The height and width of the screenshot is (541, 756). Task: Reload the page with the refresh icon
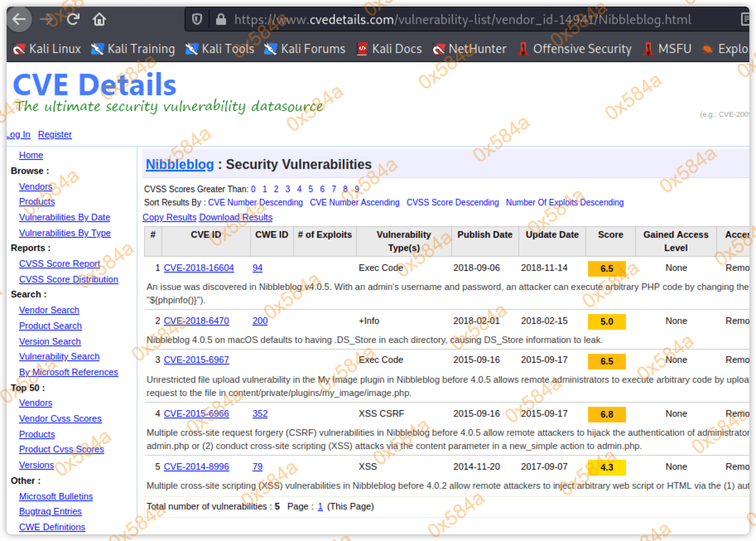73,19
